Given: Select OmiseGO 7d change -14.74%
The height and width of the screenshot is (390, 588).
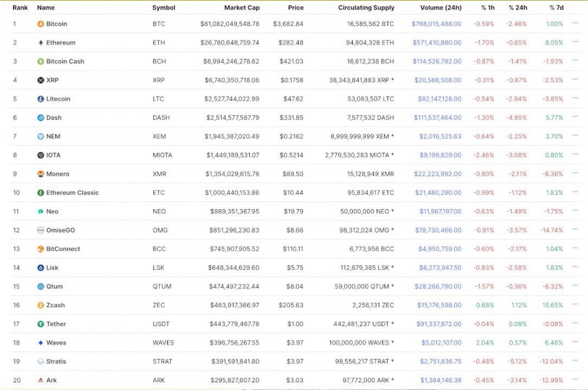Looking at the screenshot, I should pos(552,230).
